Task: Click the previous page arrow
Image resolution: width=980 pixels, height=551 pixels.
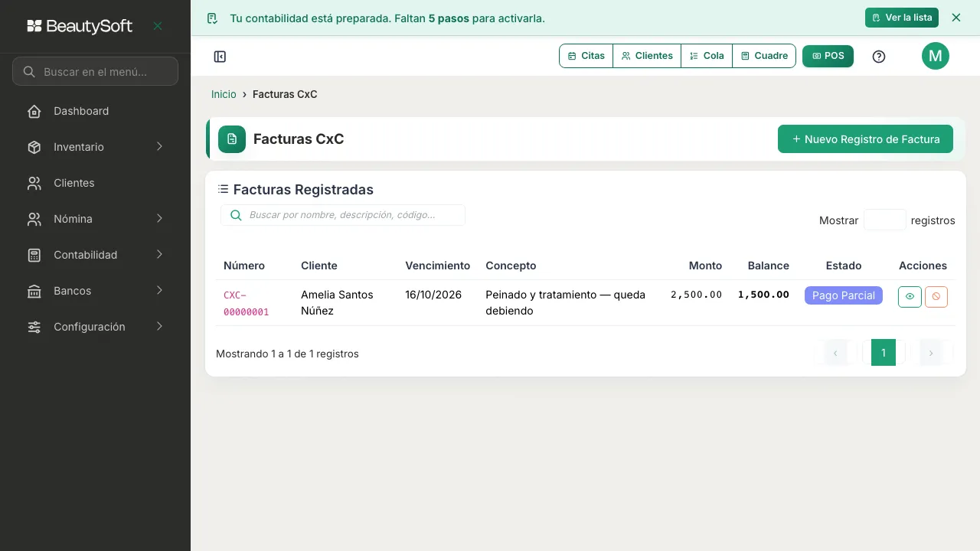Action: [835, 353]
